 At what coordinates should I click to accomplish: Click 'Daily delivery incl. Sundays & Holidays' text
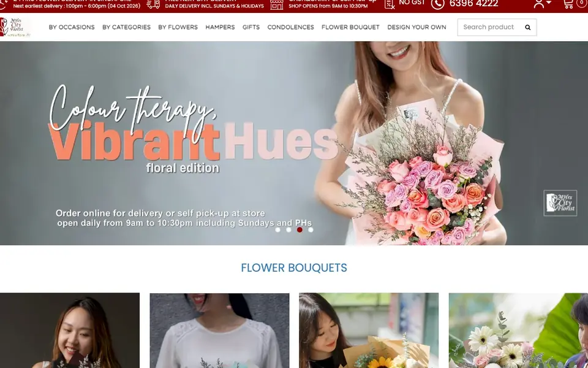[214, 6]
